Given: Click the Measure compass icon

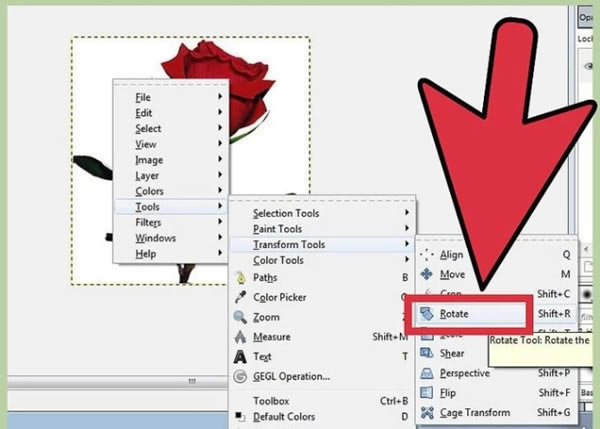Looking at the screenshot, I should 240,337.
